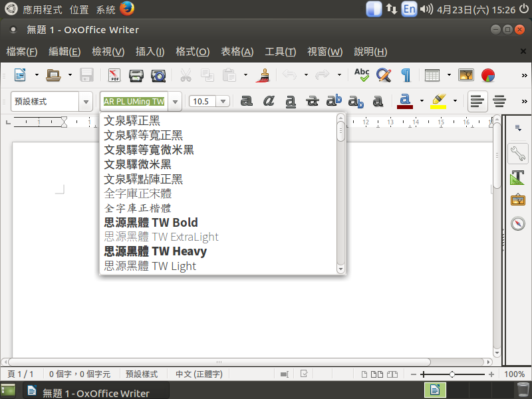
Task: Open the 編輯(E) menu
Action: (x=65, y=52)
